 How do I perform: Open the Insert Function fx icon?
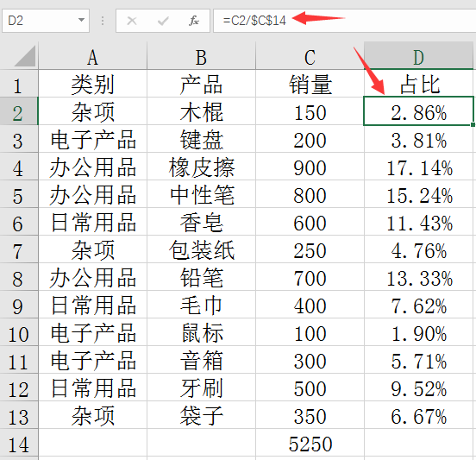point(194,21)
